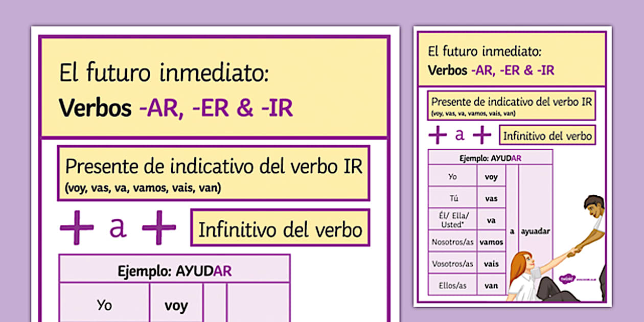Click the 'vamos' cell in the small table
The height and width of the screenshot is (322, 644).
491,242
